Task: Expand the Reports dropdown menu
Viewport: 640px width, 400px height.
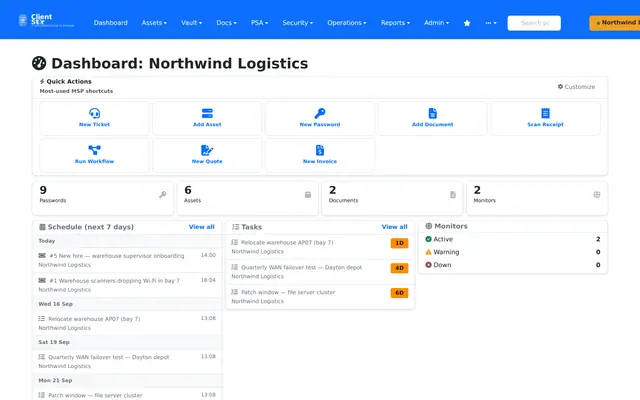Action: coord(396,23)
